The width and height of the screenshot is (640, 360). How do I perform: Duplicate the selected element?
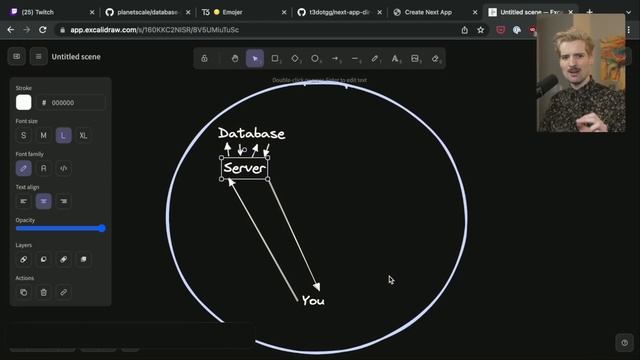click(23, 292)
